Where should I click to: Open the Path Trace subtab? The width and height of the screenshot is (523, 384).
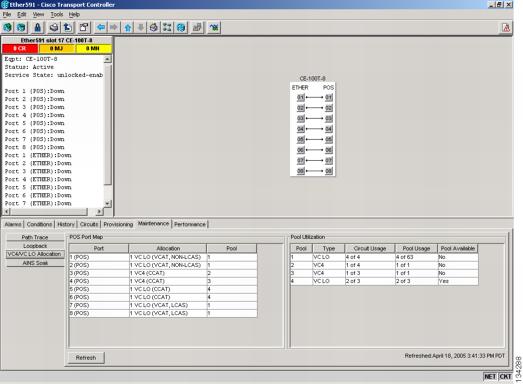click(x=35, y=237)
